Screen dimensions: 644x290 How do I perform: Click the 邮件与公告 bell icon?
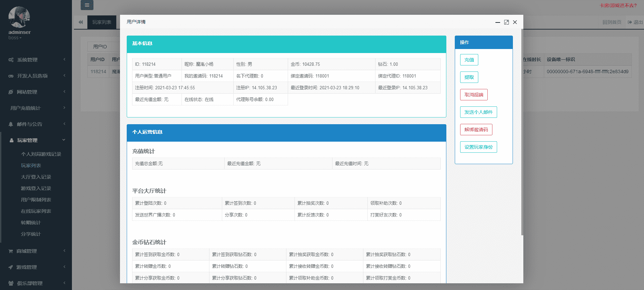[11, 124]
